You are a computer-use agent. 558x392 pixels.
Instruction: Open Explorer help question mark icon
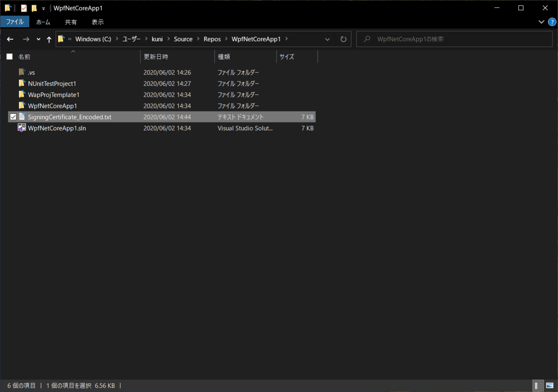tap(552, 22)
